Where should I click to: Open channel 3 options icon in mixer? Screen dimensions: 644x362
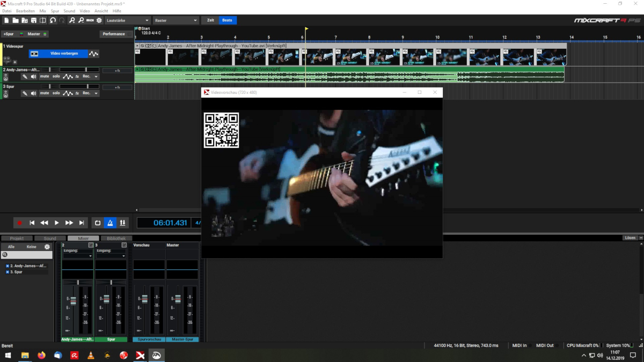tap(124, 245)
